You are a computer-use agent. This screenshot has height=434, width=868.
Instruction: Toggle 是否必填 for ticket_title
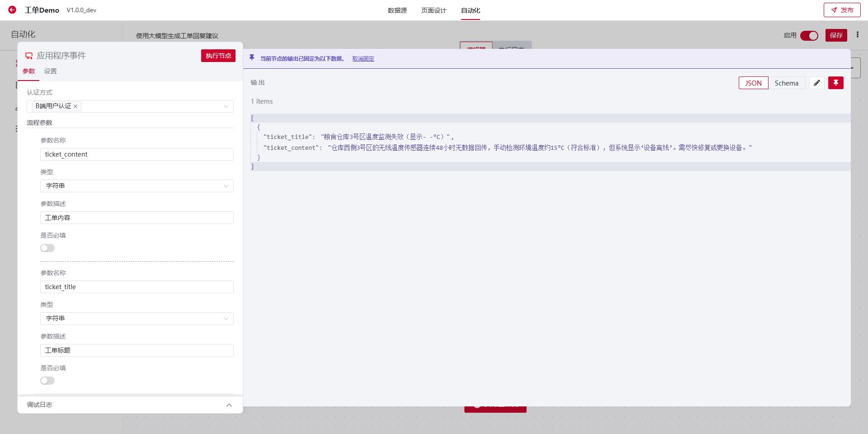click(47, 381)
